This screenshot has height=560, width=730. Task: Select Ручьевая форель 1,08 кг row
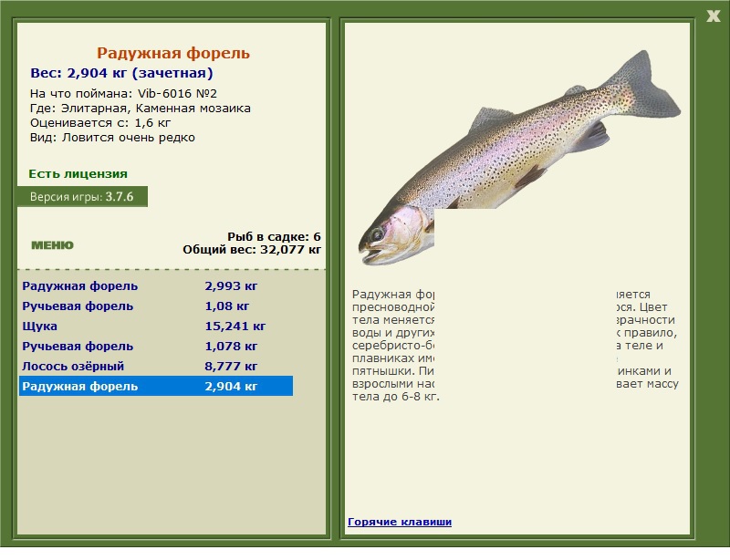(156, 306)
